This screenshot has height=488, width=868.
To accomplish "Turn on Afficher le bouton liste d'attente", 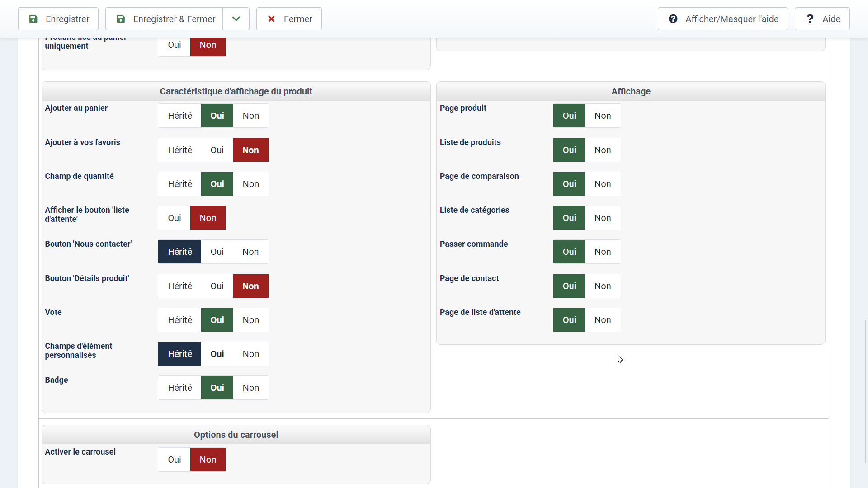I will [175, 218].
